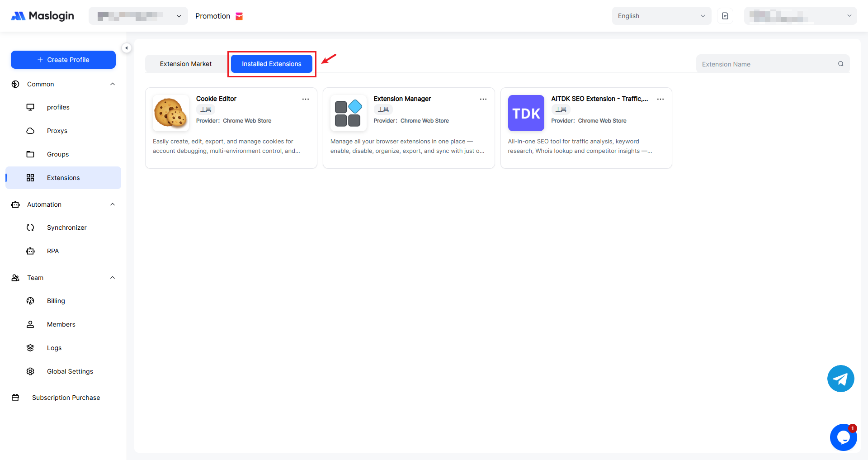Image resolution: width=868 pixels, height=460 pixels.
Task: Collapse the Common sidebar section
Action: click(x=113, y=84)
